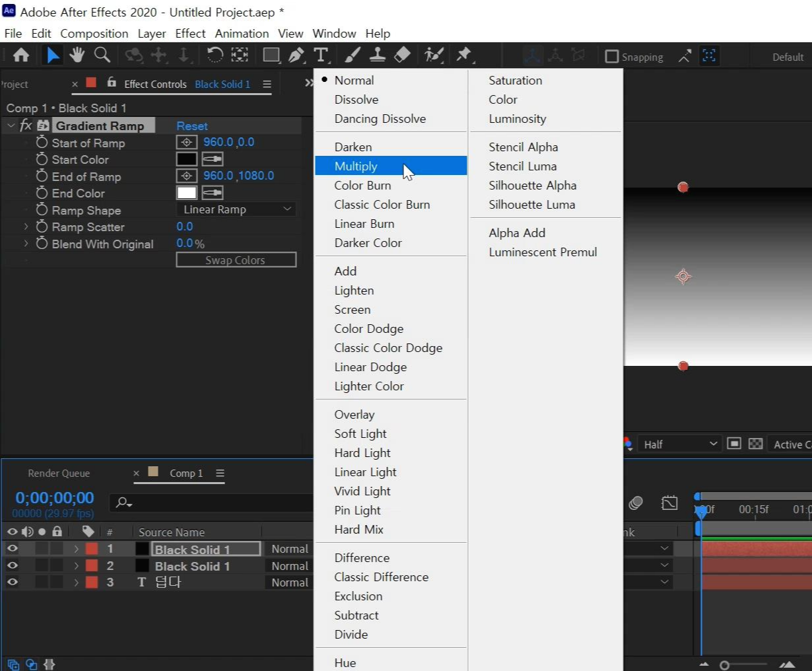
Task: Click motion blur enable icon in timeline
Action: tap(636, 503)
